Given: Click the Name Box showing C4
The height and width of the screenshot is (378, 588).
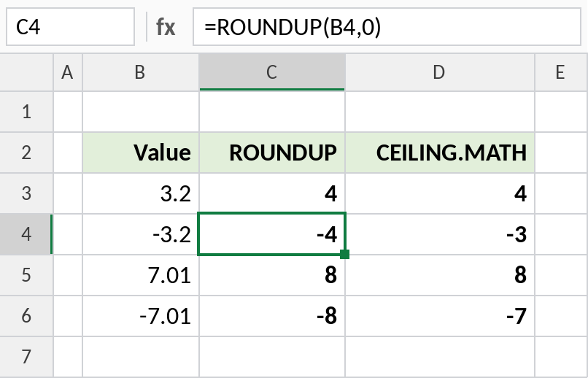Looking at the screenshot, I should [71, 27].
